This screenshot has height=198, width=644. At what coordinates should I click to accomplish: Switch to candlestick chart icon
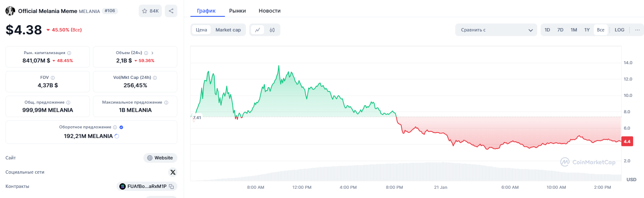[272, 30]
